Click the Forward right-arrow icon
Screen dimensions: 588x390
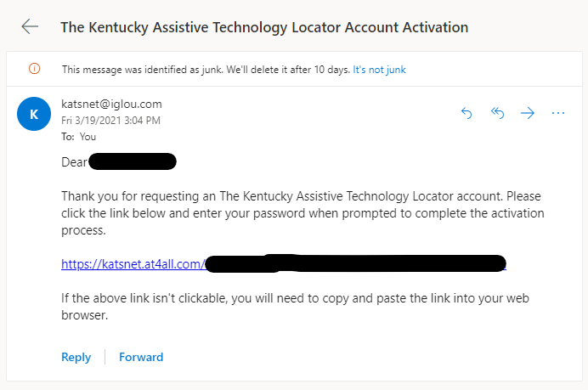[x=528, y=113]
